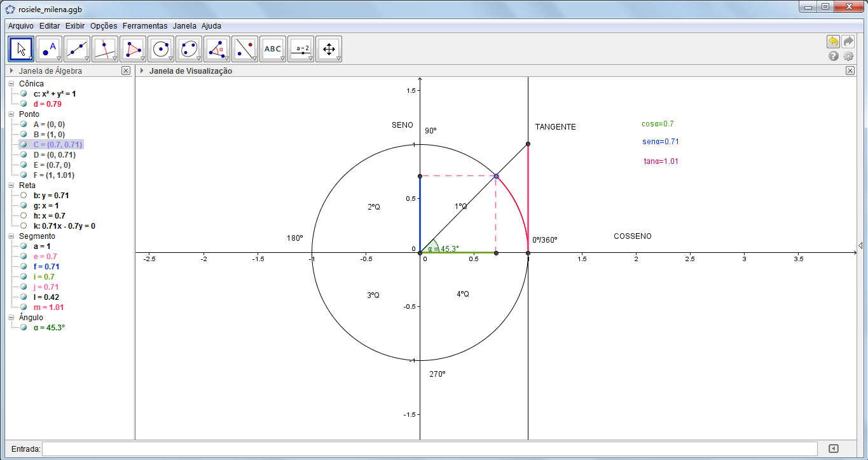
Task: Select the Perpendicular Line tool
Action: [105, 49]
